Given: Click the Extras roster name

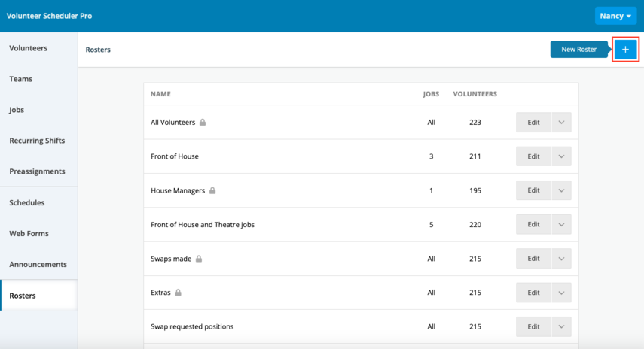Looking at the screenshot, I should pyautogui.click(x=160, y=293).
